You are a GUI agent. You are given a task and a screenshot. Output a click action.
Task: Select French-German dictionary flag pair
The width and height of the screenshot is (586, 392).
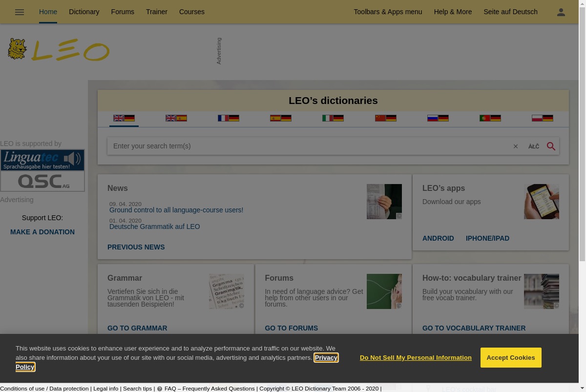tap(229, 118)
